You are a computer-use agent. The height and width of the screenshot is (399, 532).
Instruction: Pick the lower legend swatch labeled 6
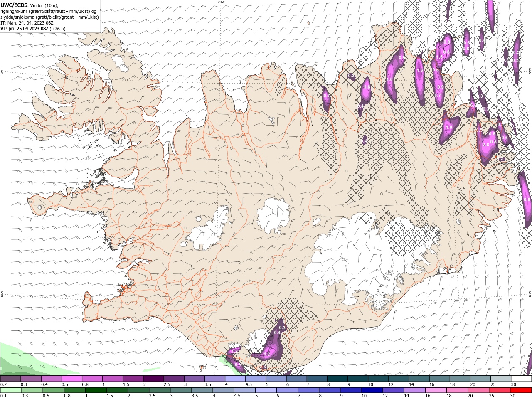(x=287, y=390)
